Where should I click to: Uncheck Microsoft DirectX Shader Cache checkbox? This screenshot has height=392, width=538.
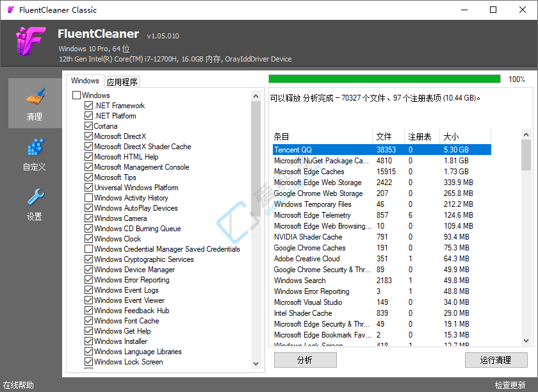pos(88,147)
